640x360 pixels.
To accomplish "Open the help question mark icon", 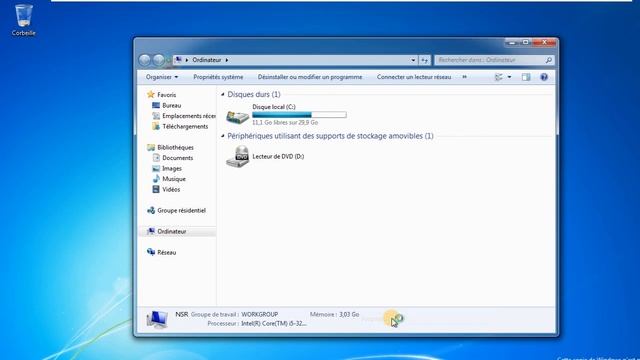I will pyautogui.click(x=544, y=77).
